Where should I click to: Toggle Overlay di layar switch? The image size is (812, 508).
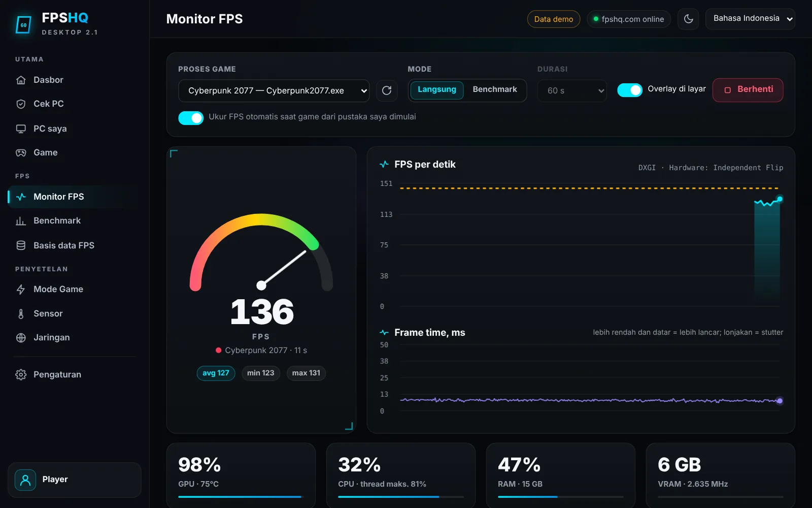pyautogui.click(x=630, y=90)
